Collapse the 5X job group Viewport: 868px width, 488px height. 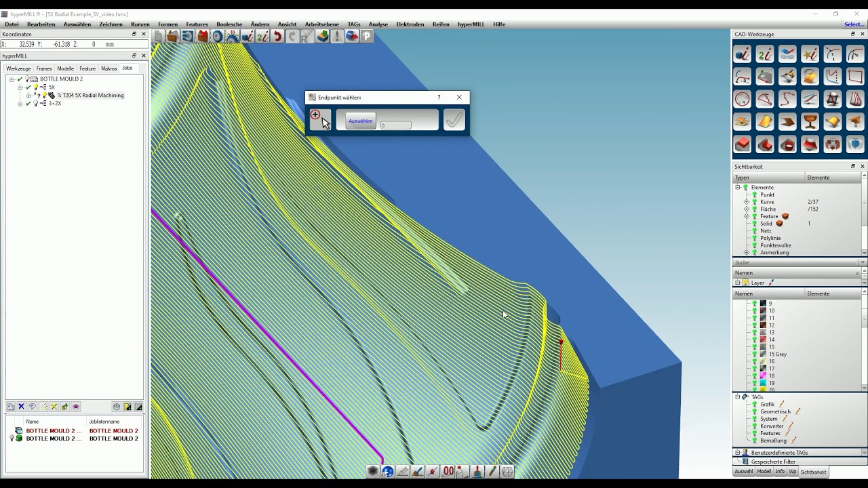(20, 87)
